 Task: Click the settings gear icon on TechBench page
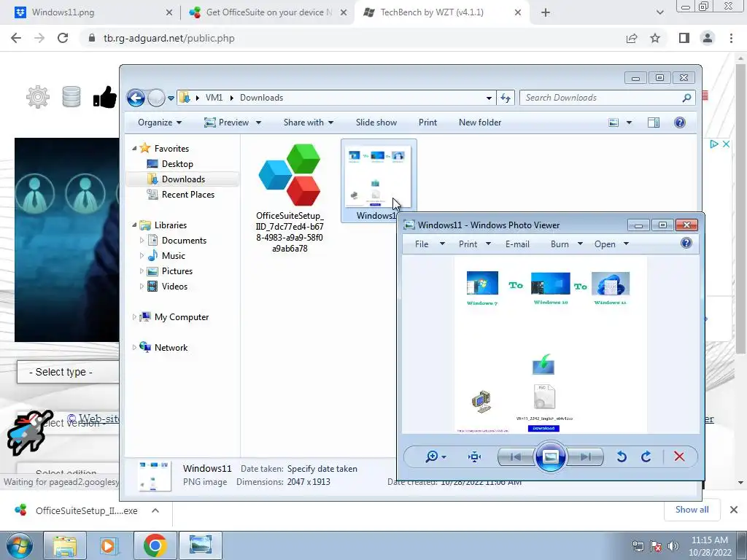tap(38, 97)
